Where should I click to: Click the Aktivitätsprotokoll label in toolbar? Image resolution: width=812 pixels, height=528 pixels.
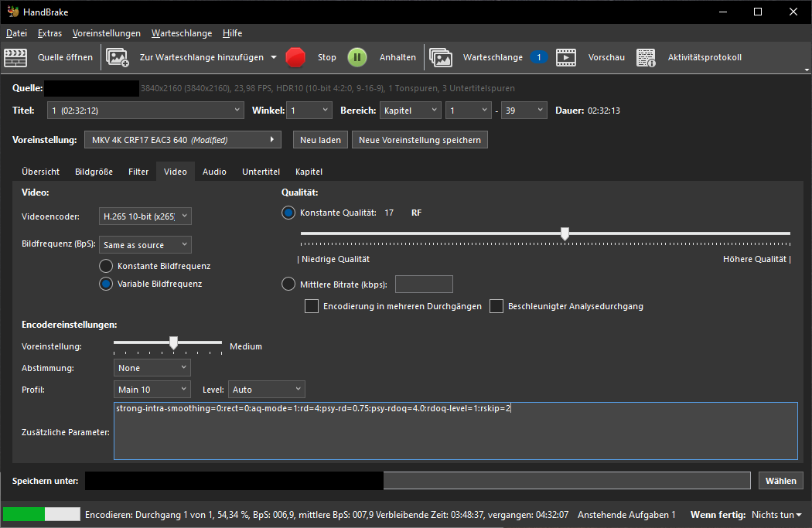point(705,57)
